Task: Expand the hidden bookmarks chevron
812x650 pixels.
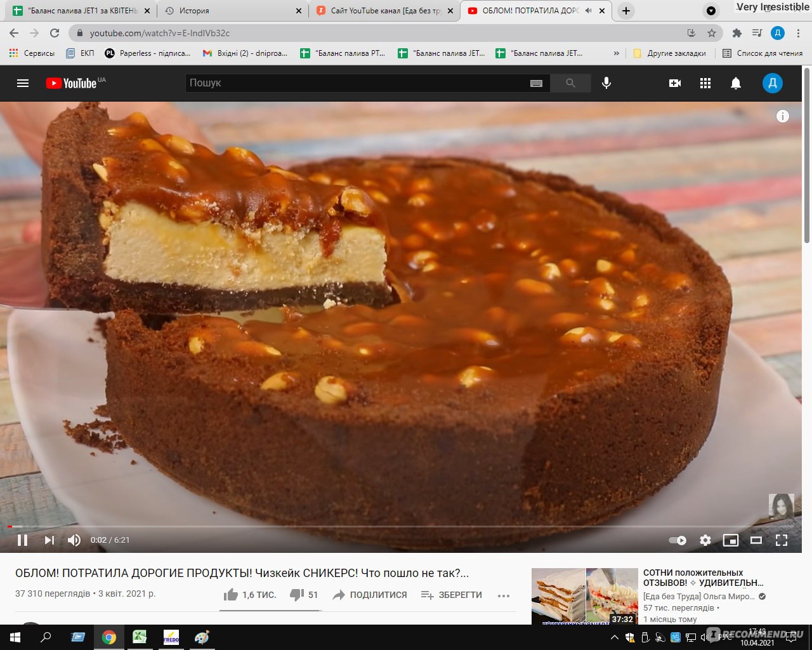Action: pos(617,53)
